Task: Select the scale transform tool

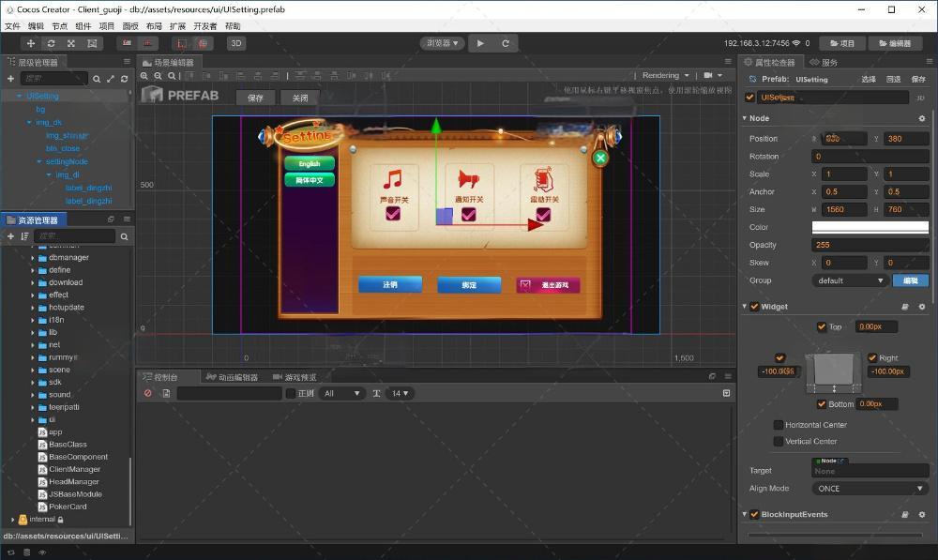Action: coord(71,43)
